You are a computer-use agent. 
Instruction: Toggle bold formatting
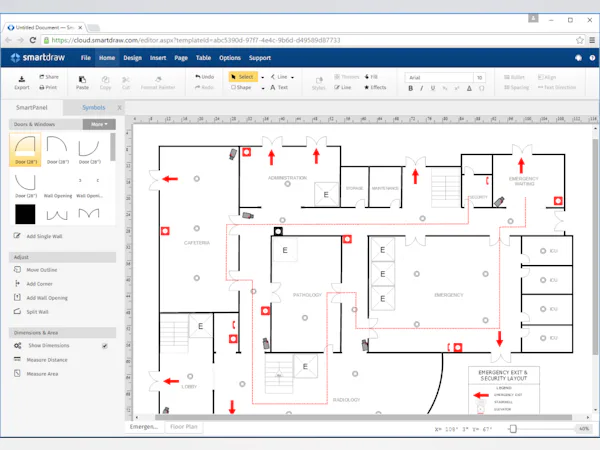click(411, 88)
